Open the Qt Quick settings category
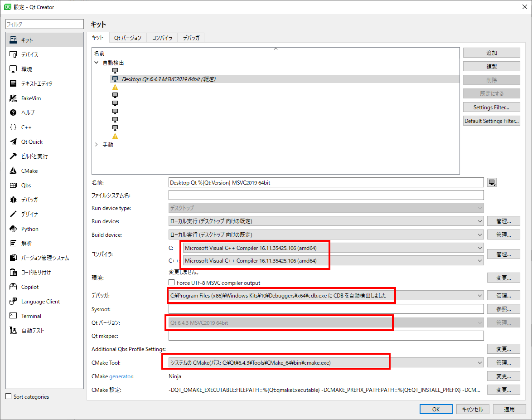Viewport: 532px width, 420px height. point(44,142)
